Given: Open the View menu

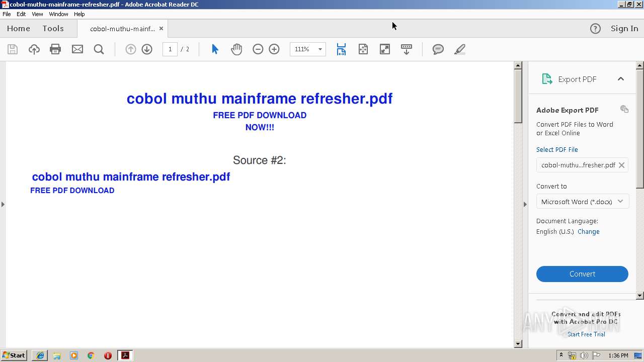Looking at the screenshot, I should click(37, 14).
